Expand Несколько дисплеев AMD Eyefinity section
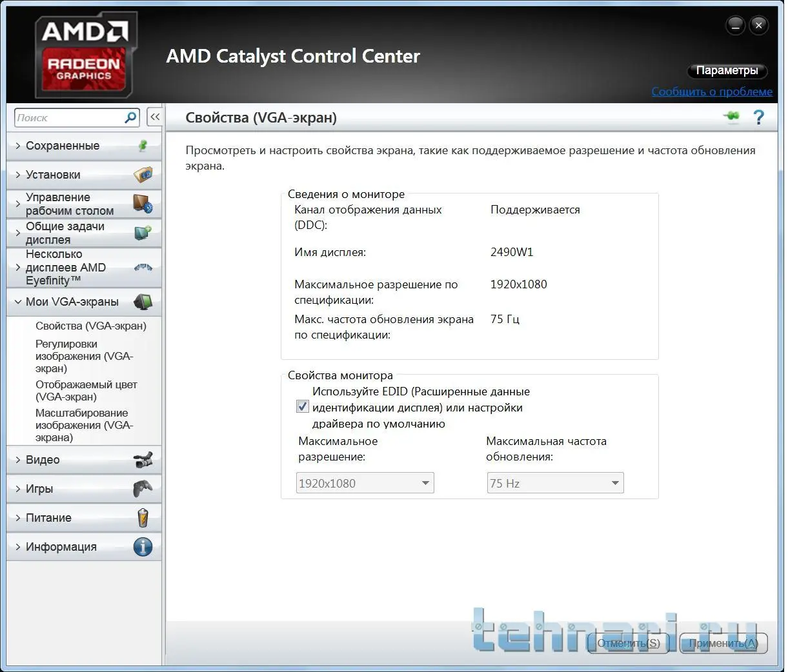 click(84, 268)
